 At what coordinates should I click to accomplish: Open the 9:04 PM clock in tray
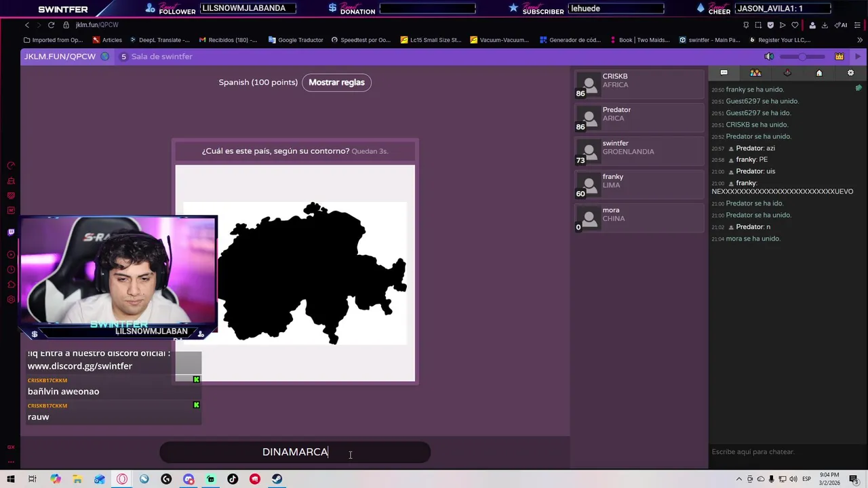point(829,479)
